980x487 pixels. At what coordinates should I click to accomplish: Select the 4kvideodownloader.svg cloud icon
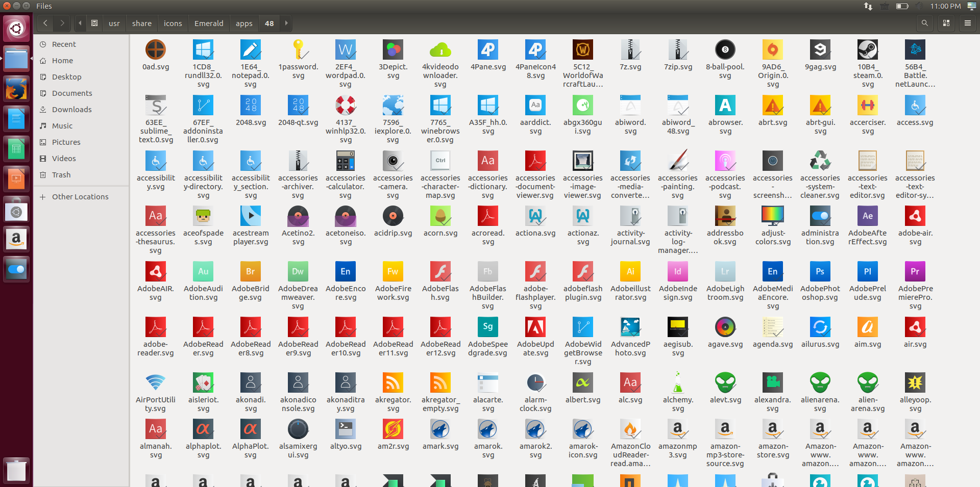coord(440,49)
